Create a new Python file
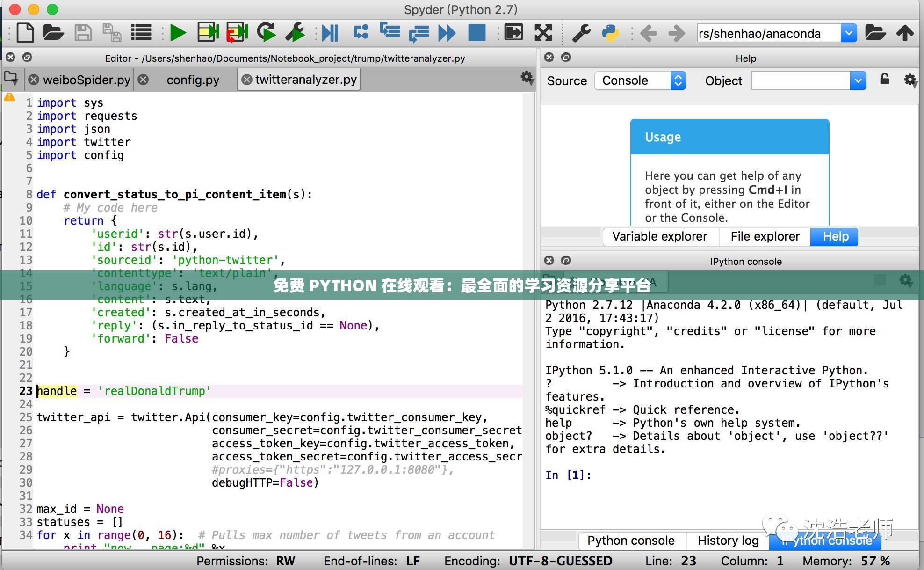The image size is (924, 570). [25, 33]
